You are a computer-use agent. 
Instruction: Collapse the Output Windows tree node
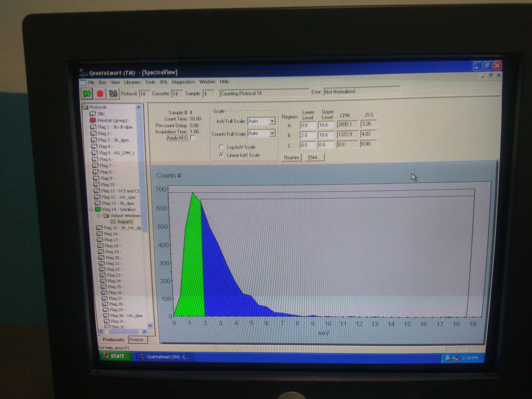click(x=99, y=216)
